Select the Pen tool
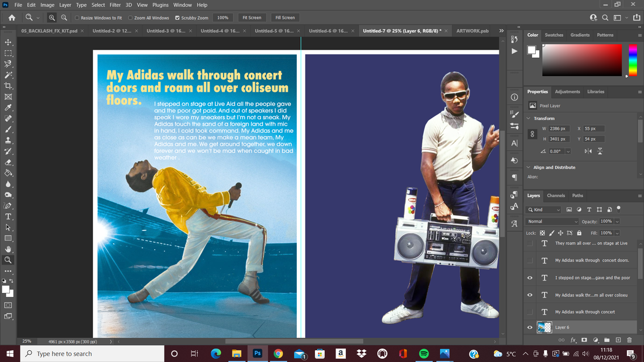Screen dimensions: 644x362 point(8,206)
